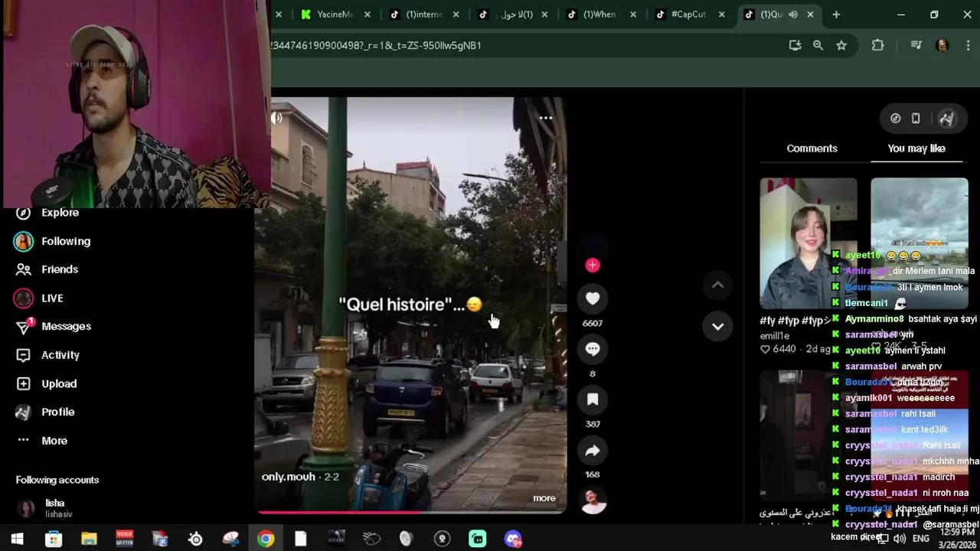Open the media controls icon in Chrome
Image resolution: width=980 pixels, height=551 pixels.
pyautogui.click(x=916, y=45)
